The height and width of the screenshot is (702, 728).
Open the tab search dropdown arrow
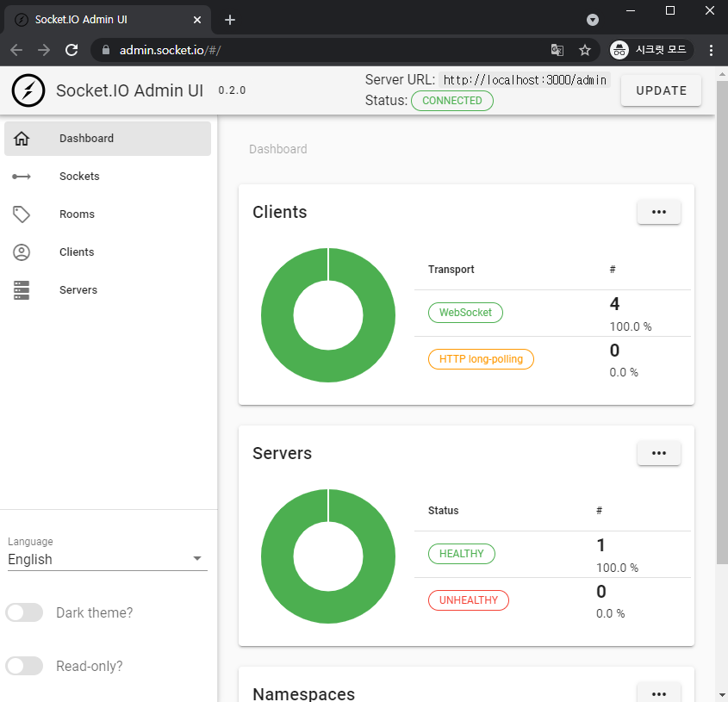(593, 20)
